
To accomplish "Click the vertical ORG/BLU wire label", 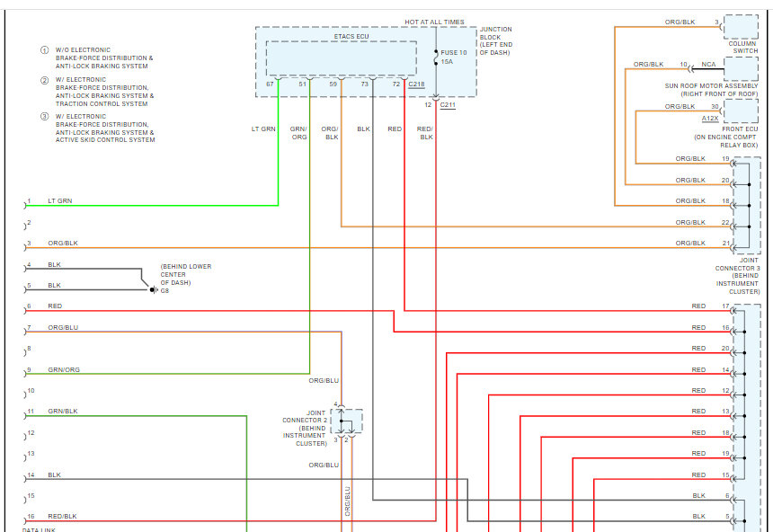I will (x=348, y=501).
